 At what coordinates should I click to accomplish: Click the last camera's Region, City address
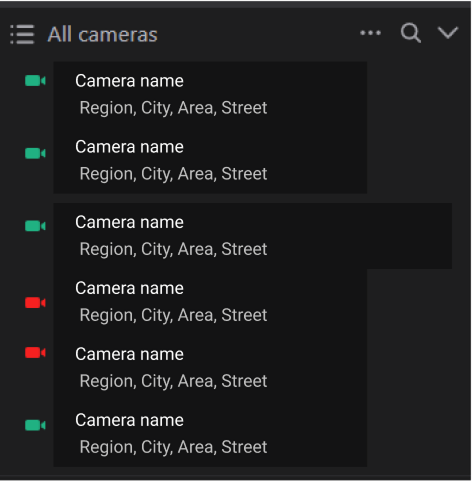pyautogui.click(x=173, y=447)
